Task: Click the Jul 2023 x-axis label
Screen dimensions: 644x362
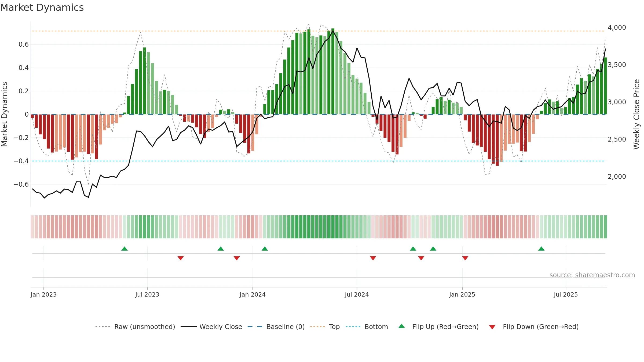Action: [x=147, y=294]
